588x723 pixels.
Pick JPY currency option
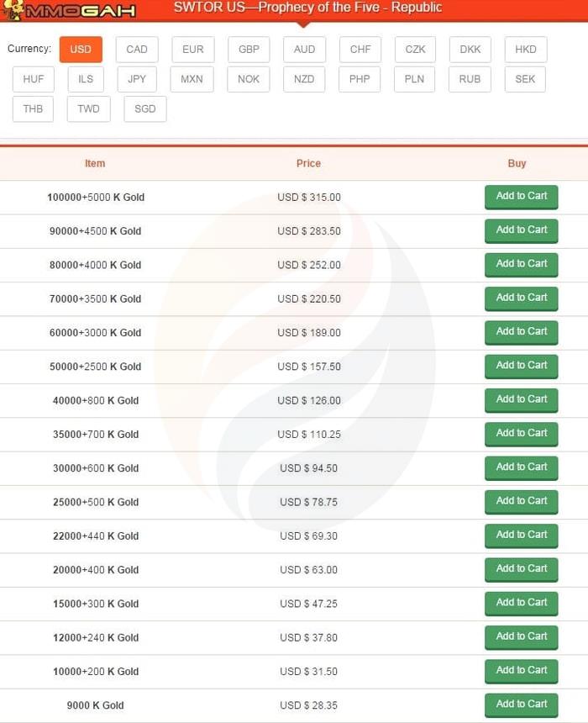pyautogui.click(x=137, y=79)
